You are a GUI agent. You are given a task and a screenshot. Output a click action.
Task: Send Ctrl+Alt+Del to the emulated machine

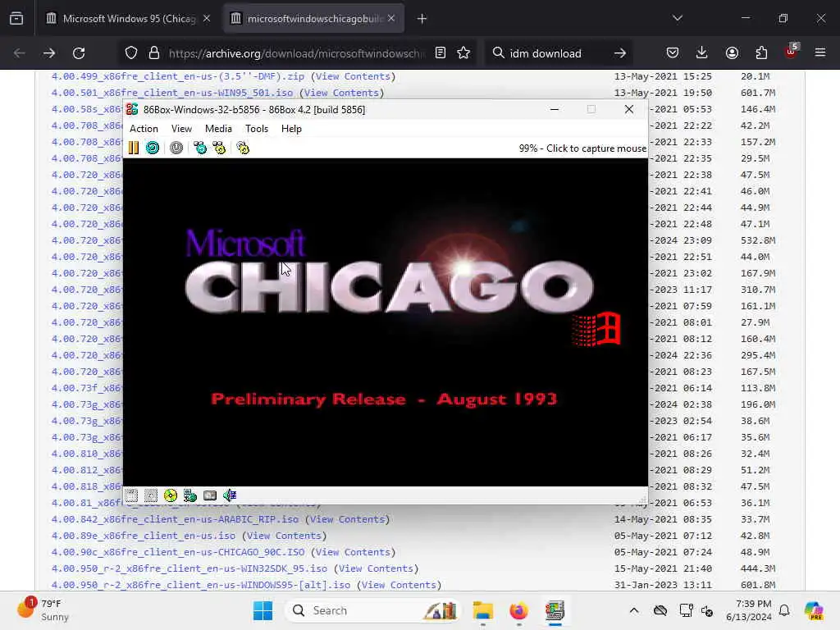coord(200,148)
